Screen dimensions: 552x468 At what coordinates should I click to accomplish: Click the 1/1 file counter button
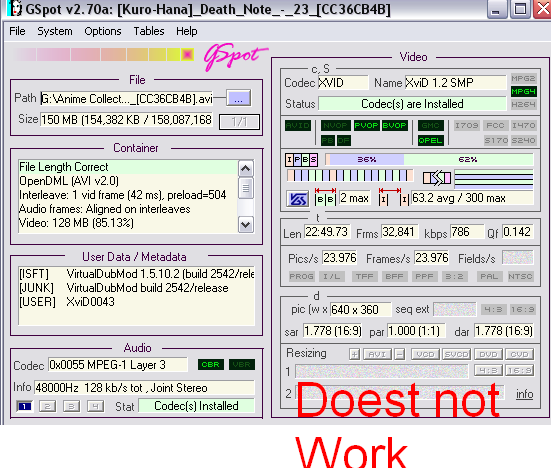click(239, 122)
